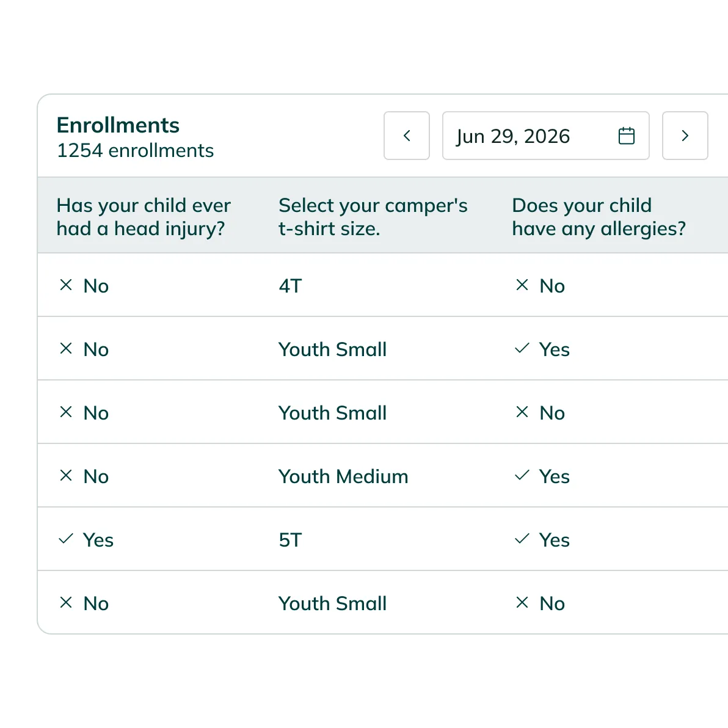The height and width of the screenshot is (728, 728).
Task: Go to previous date with left chevron
Action: coord(407,136)
